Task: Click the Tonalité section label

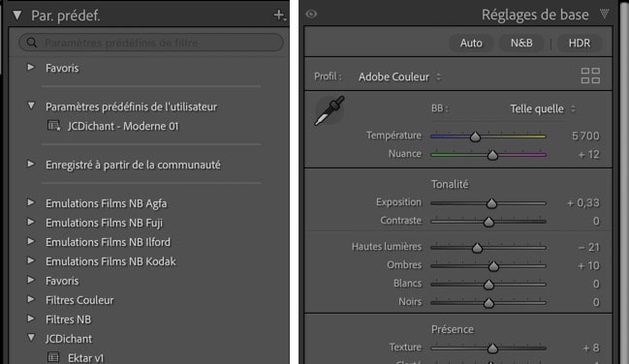Action: [450, 184]
